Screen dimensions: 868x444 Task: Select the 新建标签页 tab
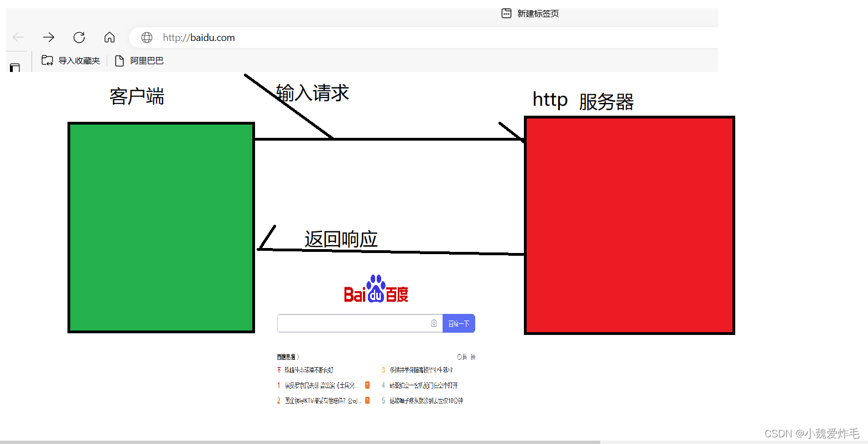pos(530,13)
